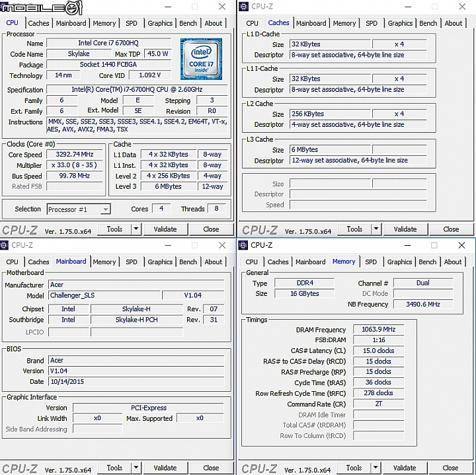Choose Mainboard tab in the Memory window

(x=311, y=262)
